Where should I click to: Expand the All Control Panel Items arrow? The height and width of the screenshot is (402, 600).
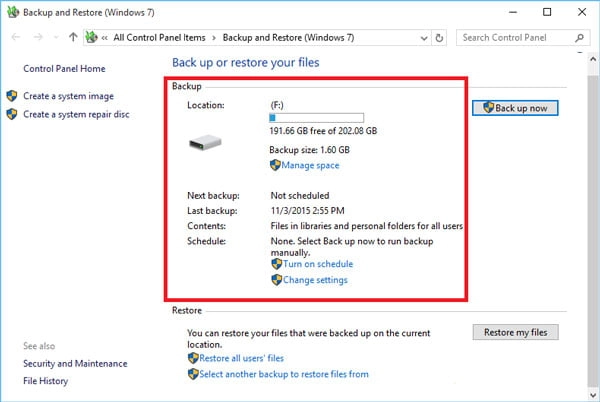point(212,38)
